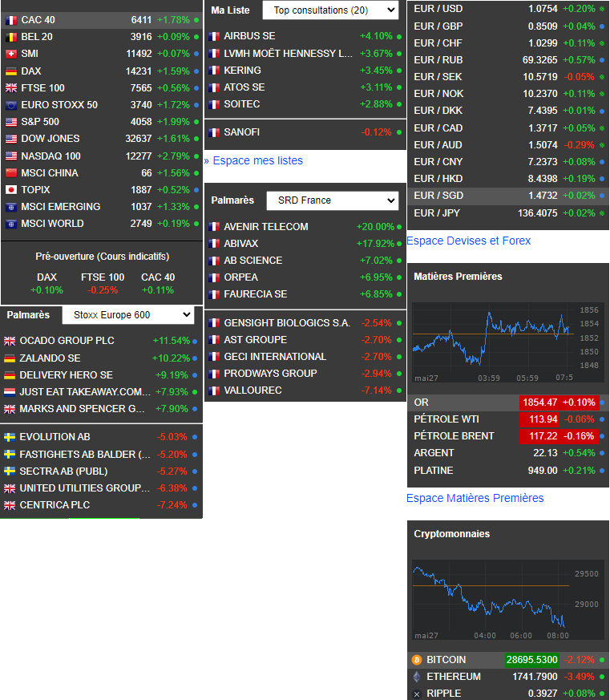Image resolution: width=610 pixels, height=700 pixels.
Task: Click the status dot next to CAC 40
Action: (x=196, y=20)
